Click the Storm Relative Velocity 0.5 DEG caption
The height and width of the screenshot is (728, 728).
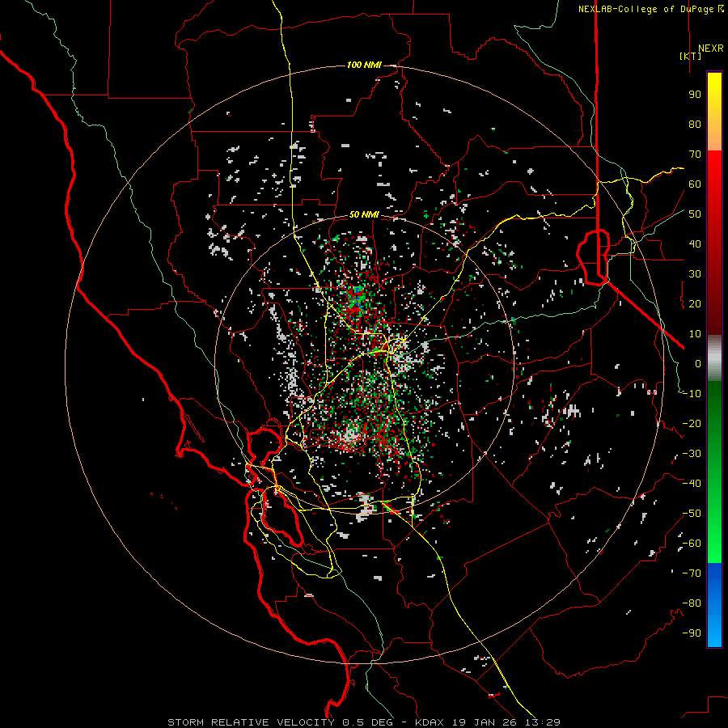click(286, 722)
